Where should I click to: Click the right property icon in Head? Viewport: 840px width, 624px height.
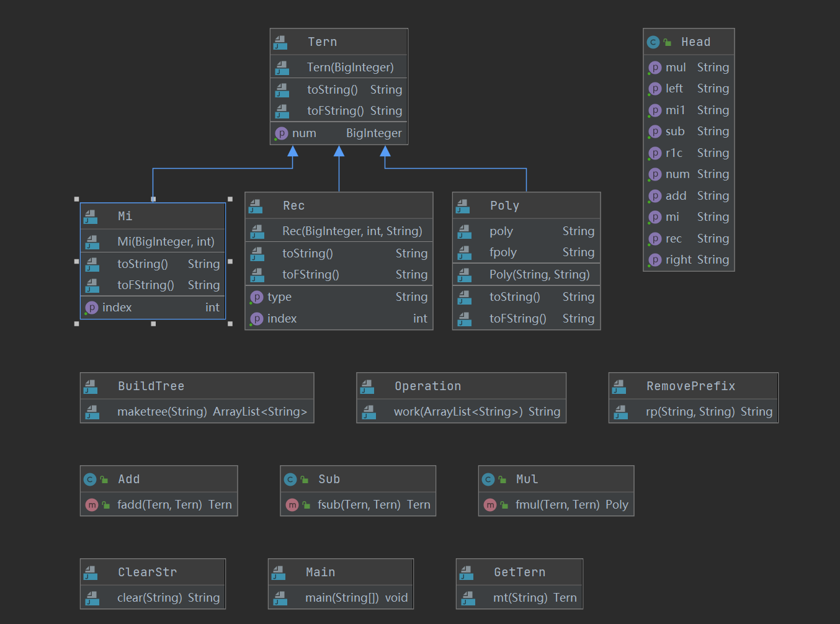(x=655, y=260)
